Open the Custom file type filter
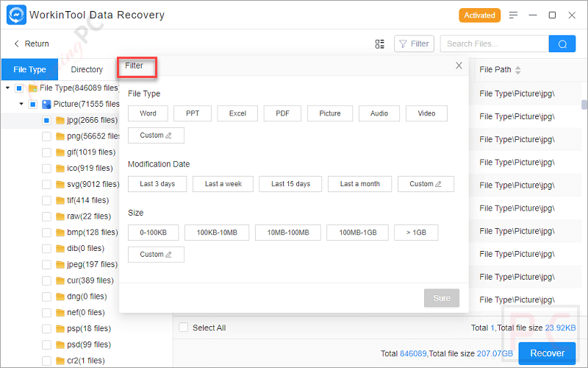The width and height of the screenshot is (588, 368). [156, 135]
